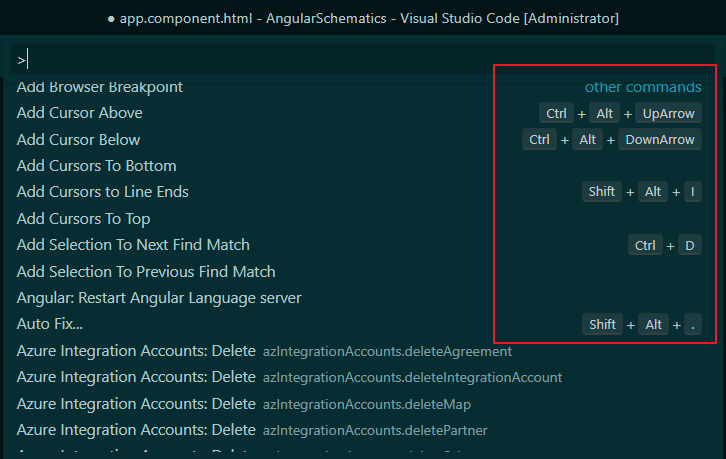Run Add Cursors To Top
Image resolution: width=726 pixels, height=459 pixels.
[x=84, y=219]
